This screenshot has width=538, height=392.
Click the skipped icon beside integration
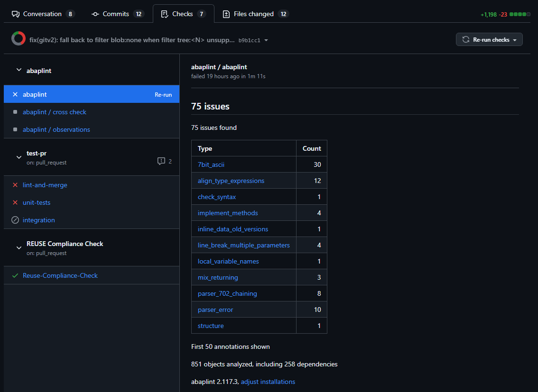(15, 220)
